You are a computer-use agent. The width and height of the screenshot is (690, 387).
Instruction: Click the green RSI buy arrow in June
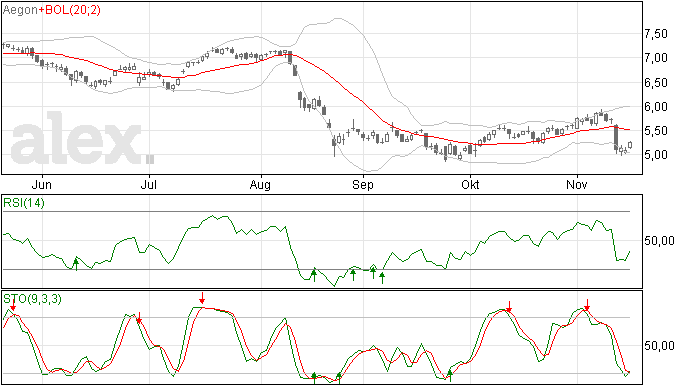click(x=76, y=264)
